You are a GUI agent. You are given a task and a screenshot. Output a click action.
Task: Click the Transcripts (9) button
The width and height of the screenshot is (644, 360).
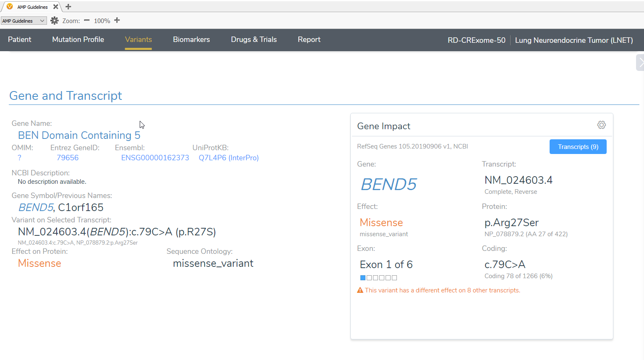pos(578,147)
